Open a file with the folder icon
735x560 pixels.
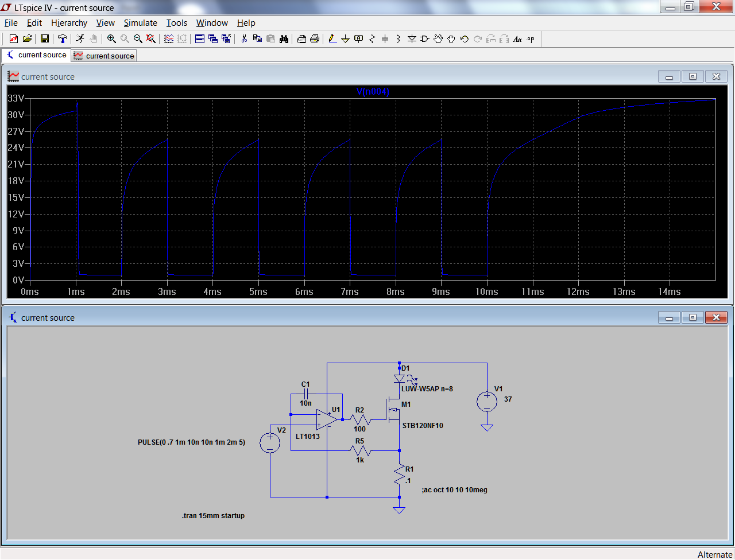26,39
